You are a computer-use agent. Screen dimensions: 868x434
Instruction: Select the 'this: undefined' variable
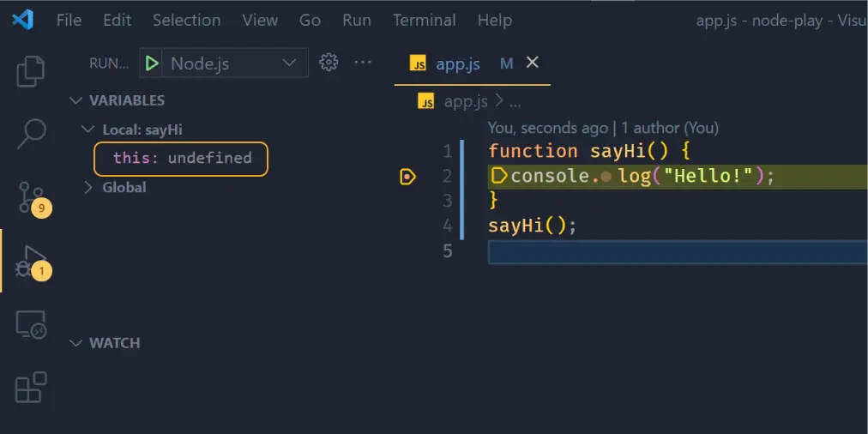(x=181, y=159)
